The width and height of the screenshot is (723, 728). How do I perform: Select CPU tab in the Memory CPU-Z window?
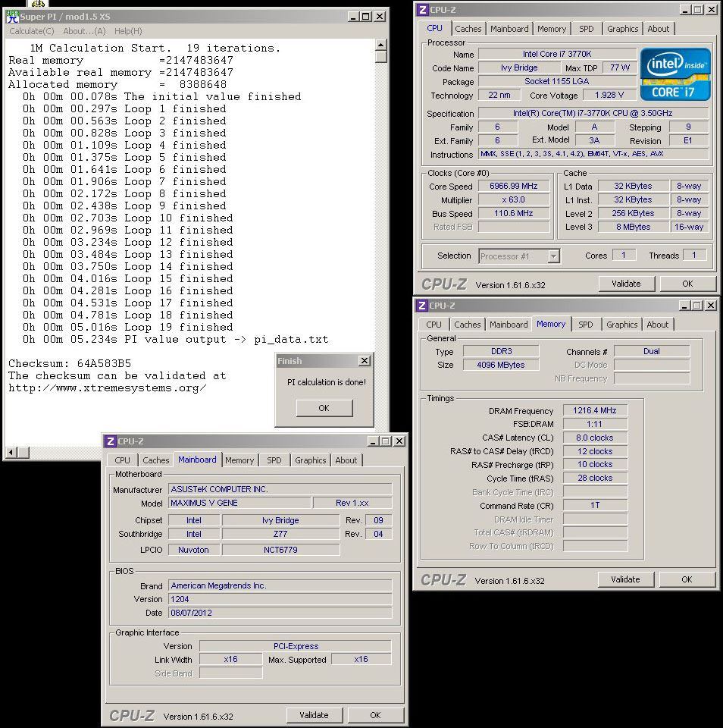(x=433, y=325)
